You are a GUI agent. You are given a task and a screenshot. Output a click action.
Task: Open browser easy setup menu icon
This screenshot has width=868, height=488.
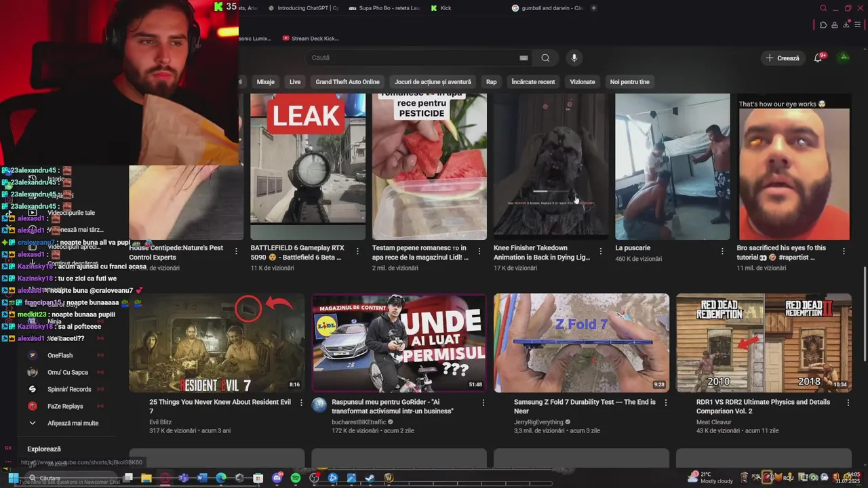(x=858, y=25)
